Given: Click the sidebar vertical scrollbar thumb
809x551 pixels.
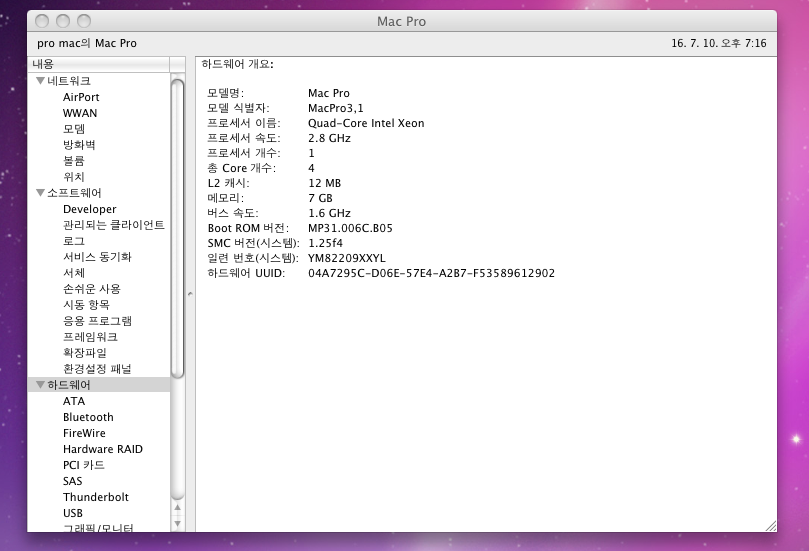Looking at the screenshot, I should [x=177, y=228].
